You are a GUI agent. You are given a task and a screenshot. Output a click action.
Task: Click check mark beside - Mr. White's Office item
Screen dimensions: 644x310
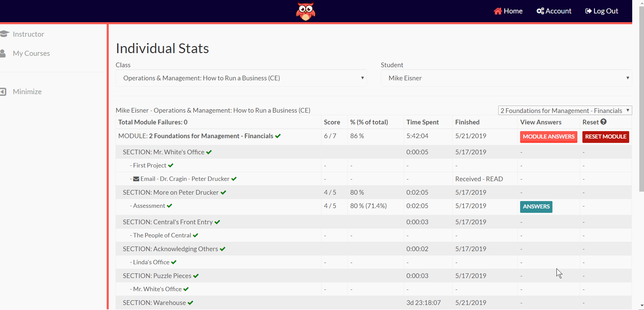click(186, 289)
